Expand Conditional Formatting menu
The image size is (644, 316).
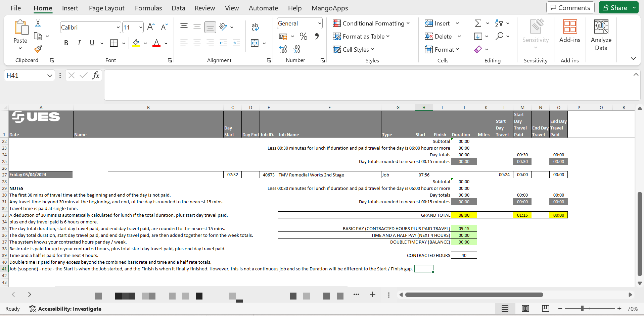371,23
